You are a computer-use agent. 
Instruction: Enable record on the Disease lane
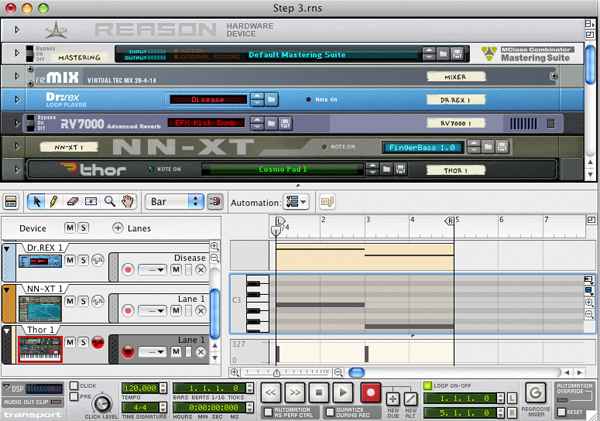[x=128, y=270]
